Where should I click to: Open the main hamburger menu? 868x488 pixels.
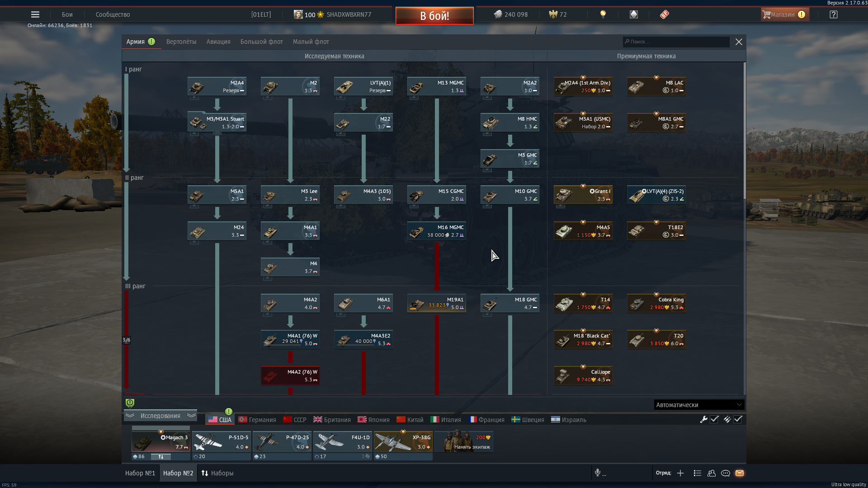point(35,14)
